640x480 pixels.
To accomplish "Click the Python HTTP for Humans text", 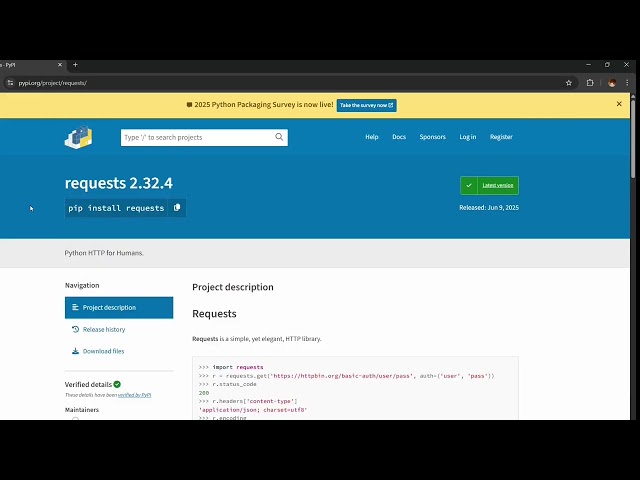I will pyautogui.click(x=104, y=253).
